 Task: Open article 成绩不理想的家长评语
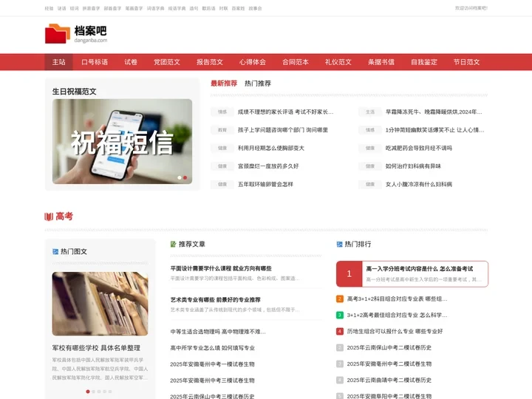pyautogui.click(x=285, y=112)
